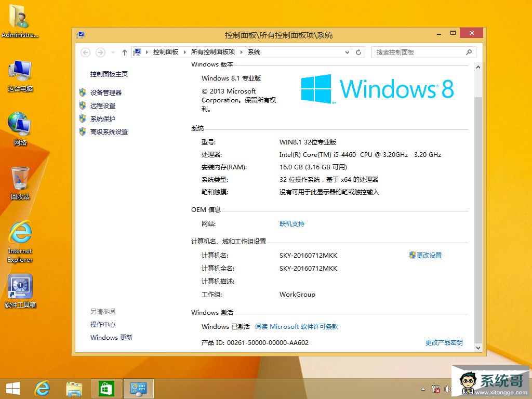The height and width of the screenshot is (399, 532).
Task: Click the shield icon beside 系统保护
Action: (83, 118)
